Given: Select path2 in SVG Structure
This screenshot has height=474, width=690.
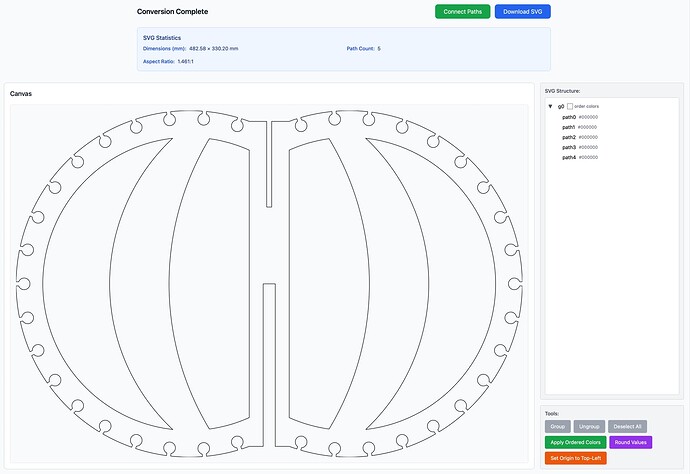Looking at the screenshot, I should click(568, 137).
